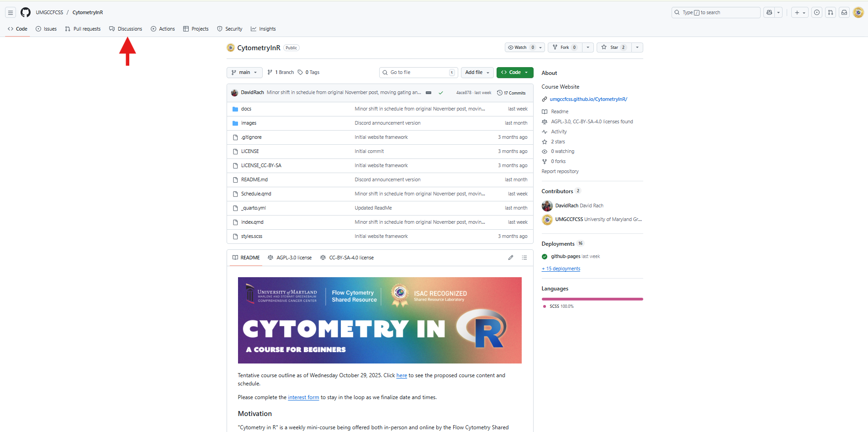Switch to the Discussions tab
868x432 pixels.
[x=126, y=29]
